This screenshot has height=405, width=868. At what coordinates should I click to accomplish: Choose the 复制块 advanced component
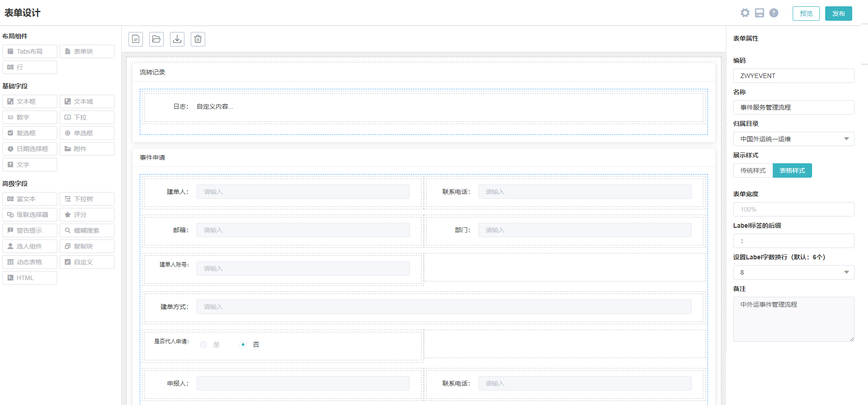tap(87, 246)
